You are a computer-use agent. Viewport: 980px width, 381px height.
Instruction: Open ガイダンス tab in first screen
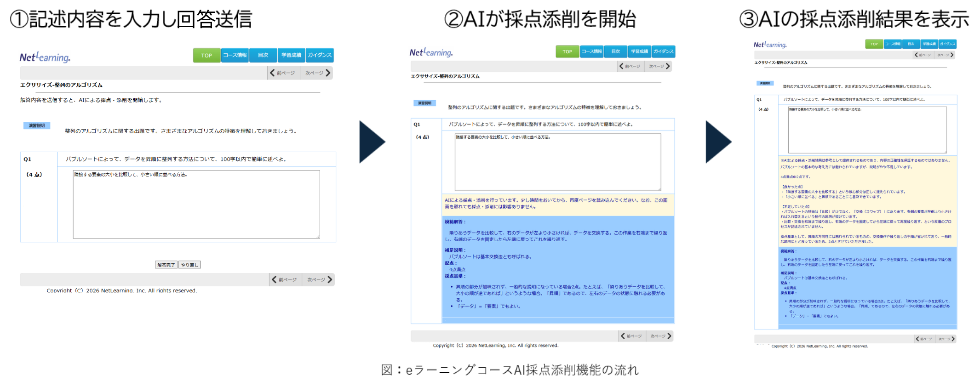pos(320,55)
